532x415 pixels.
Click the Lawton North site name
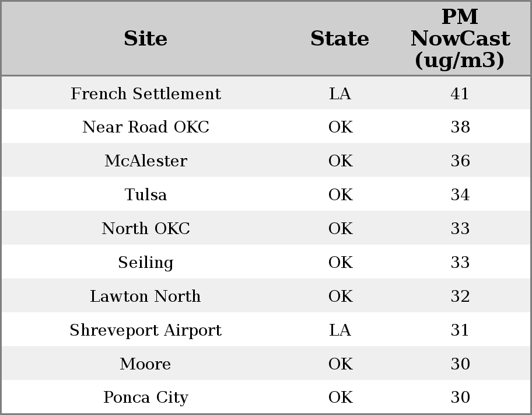pos(146,297)
